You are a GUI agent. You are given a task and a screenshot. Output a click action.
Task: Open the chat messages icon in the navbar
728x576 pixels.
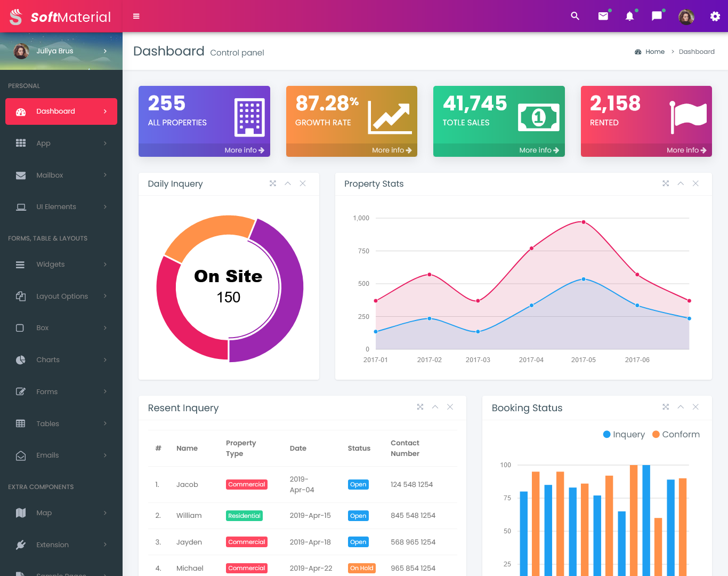click(x=656, y=16)
